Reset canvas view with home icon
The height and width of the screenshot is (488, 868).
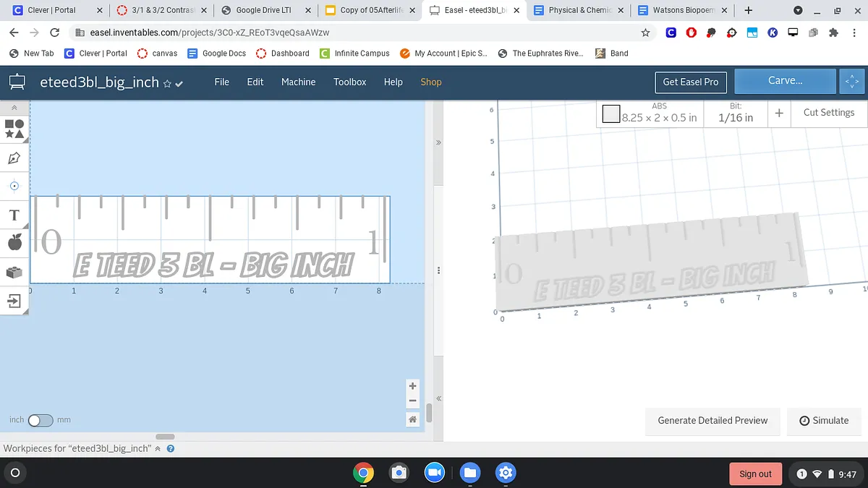pos(412,419)
